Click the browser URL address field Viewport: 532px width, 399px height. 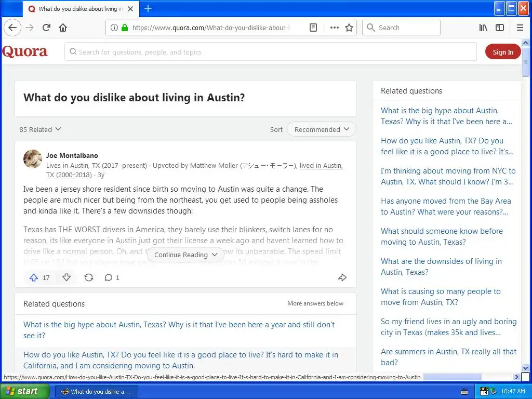tap(210, 28)
